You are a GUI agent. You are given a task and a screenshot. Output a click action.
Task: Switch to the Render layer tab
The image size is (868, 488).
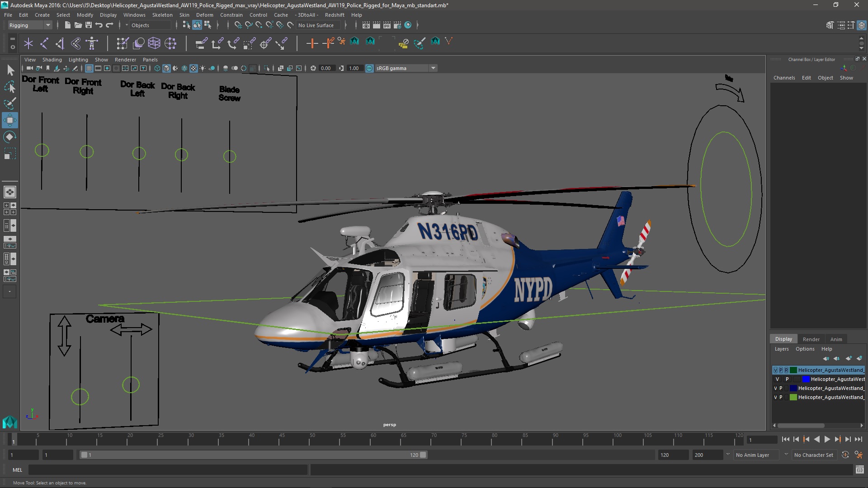click(811, 339)
